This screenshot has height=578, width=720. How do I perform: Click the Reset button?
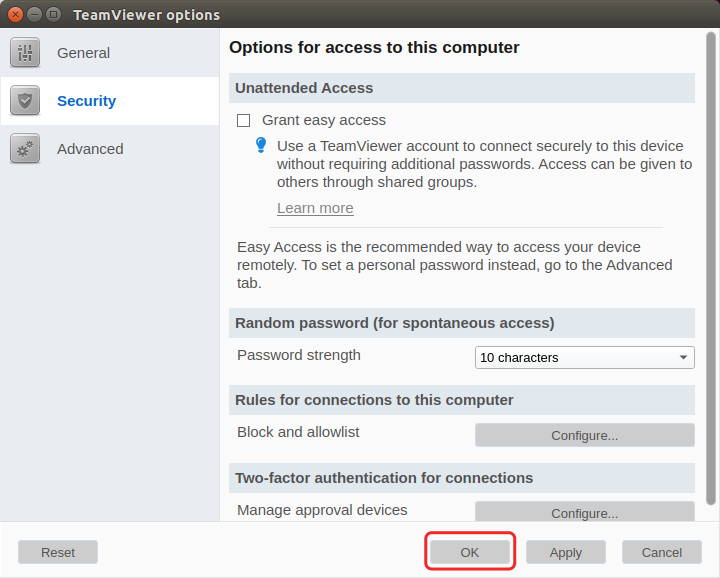pyautogui.click(x=58, y=552)
